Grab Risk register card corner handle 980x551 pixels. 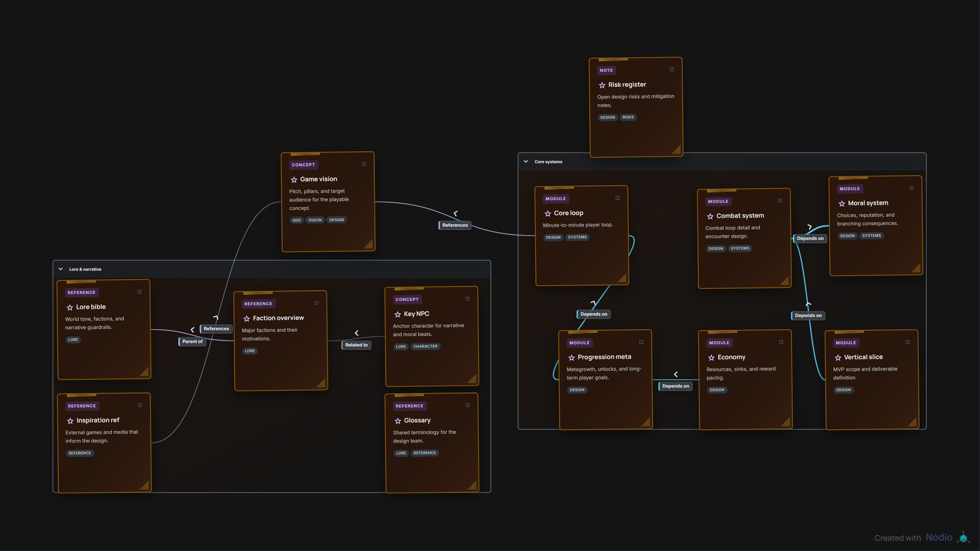click(676, 149)
